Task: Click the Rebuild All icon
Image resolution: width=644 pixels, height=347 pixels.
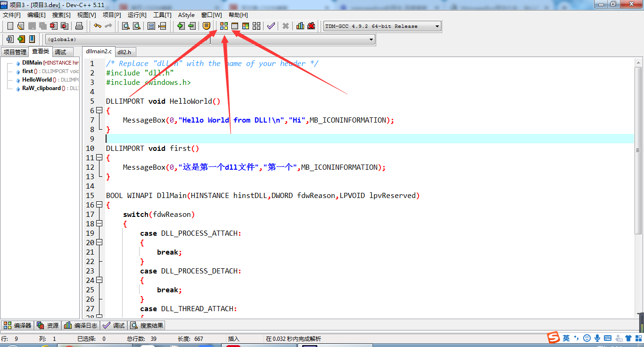Action: tap(256, 26)
